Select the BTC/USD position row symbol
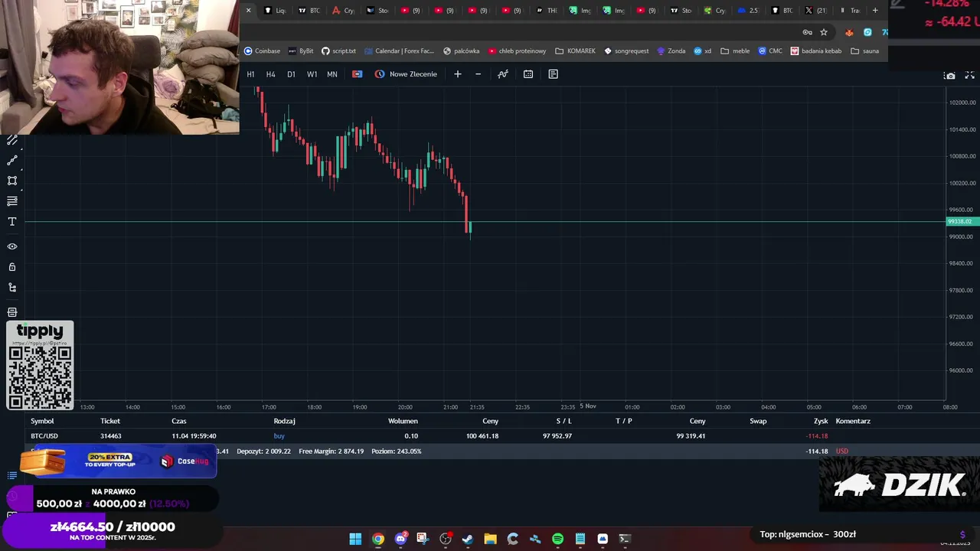 pyautogui.click(x=44, y=436)
